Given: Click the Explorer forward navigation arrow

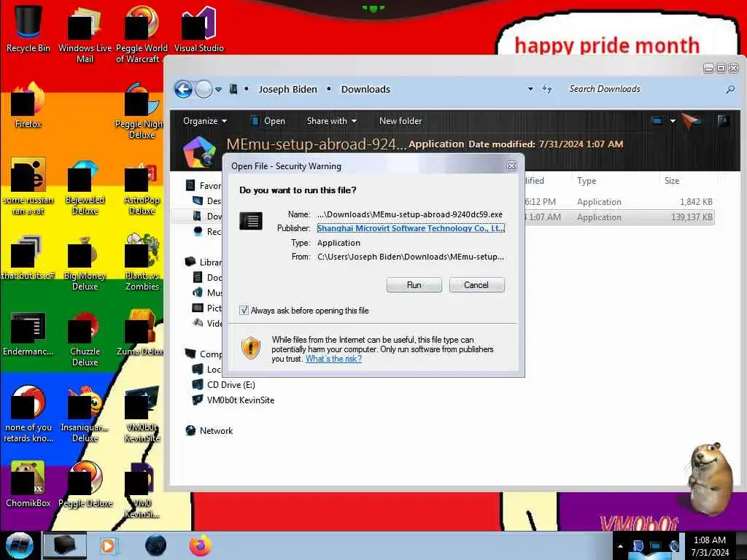Looking at the screenshot, I should (x=204, y=89).
